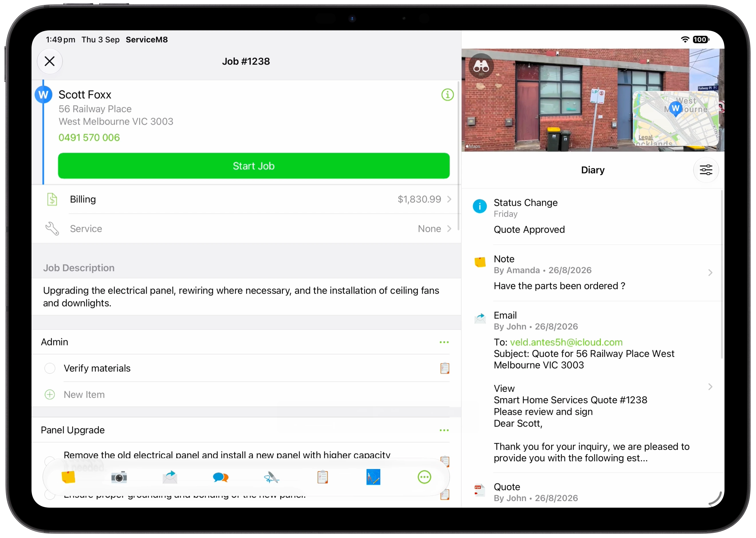This screenshot has height=538, width=756.
Task: Open clipboard icon beside Verify materials
Action: pos(444,368)
